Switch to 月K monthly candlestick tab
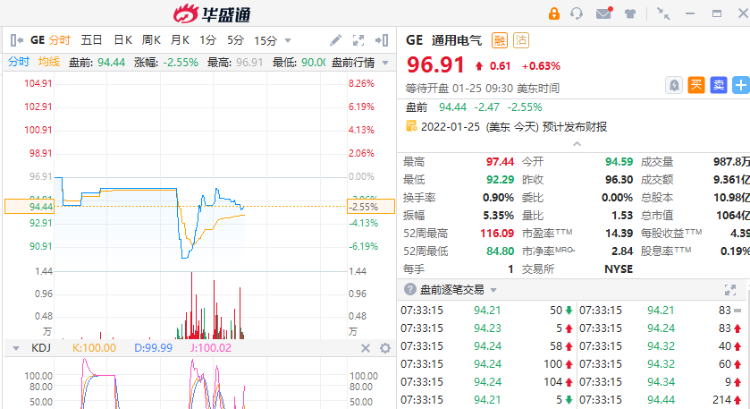The width and height of the screenshot is (750, 409). [x=180, y=40]
